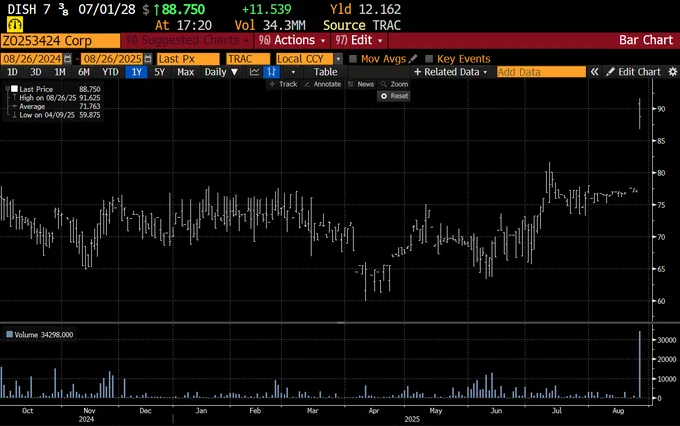Activate the Track crosshair tool
Screen dimensions: 680x426
(x=283, y=84)
